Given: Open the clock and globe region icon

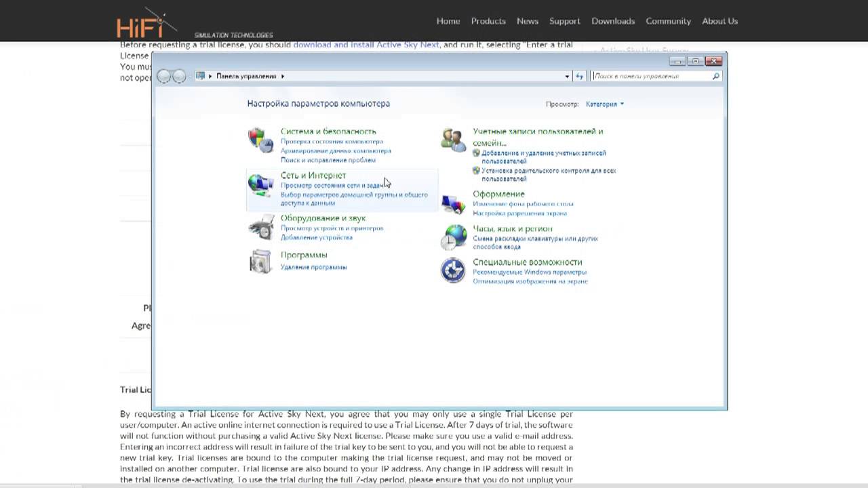Looking at the screenshot, I should pos(454,237).
